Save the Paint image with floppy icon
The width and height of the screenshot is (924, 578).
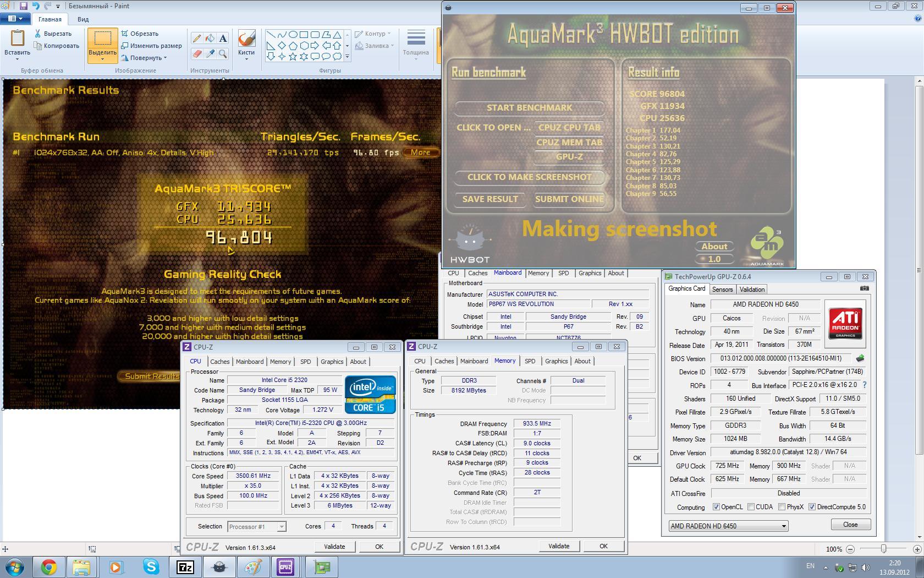pos(24,6)
